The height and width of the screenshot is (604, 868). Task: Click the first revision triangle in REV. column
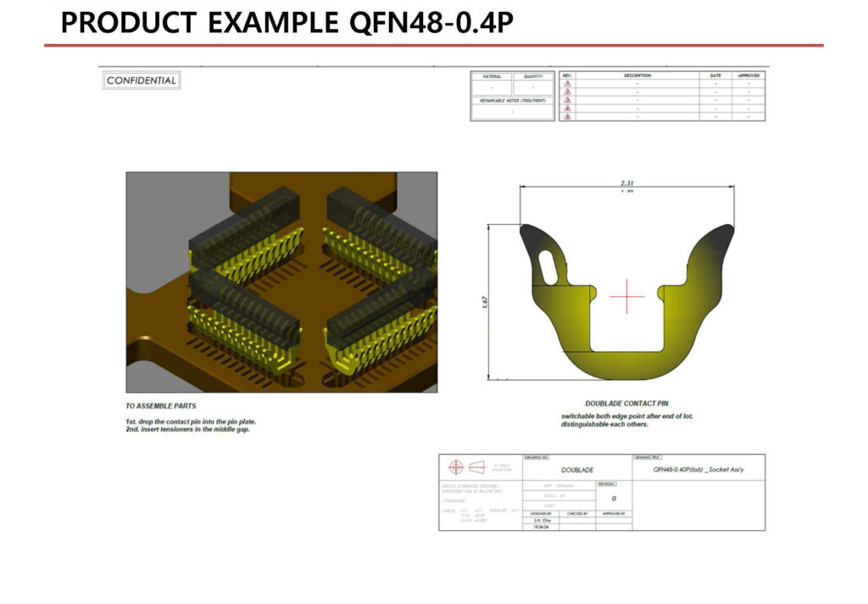567,84
